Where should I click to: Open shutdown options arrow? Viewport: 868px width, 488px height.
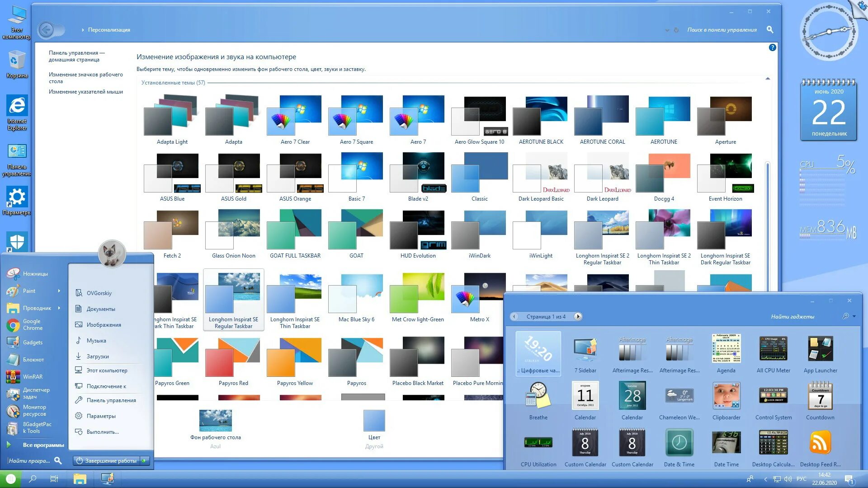click(144, 460)
